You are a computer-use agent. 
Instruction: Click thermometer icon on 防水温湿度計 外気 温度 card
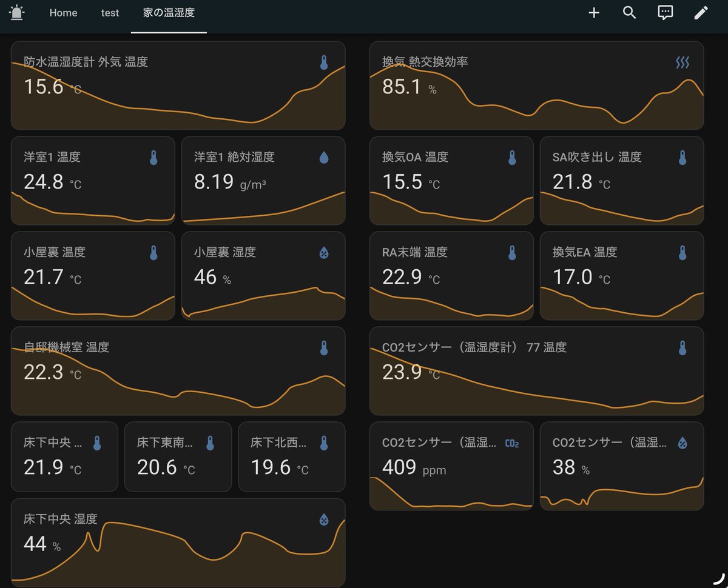(x=324, y=62)
